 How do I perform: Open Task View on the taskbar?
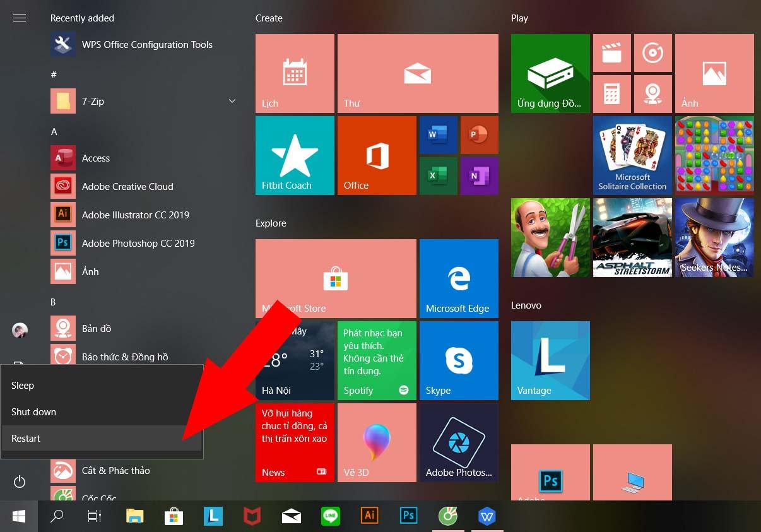pos(94,516)
